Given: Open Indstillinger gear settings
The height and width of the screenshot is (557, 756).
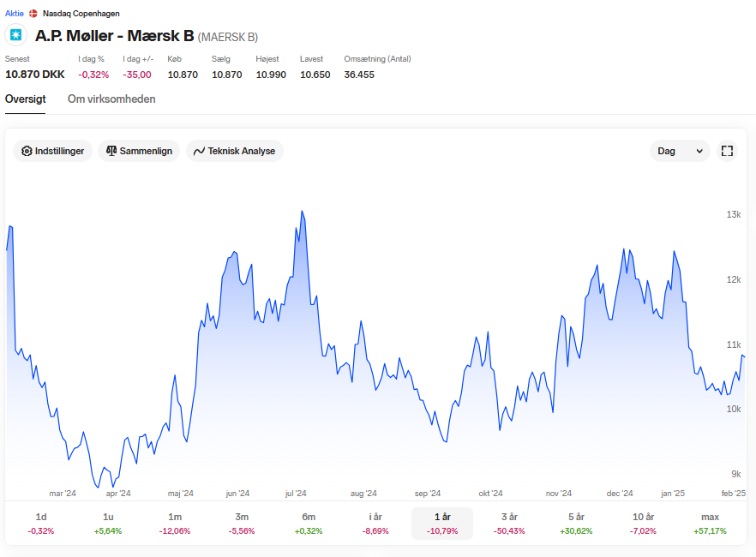Looking at the screenshot, I should (52, 151).
